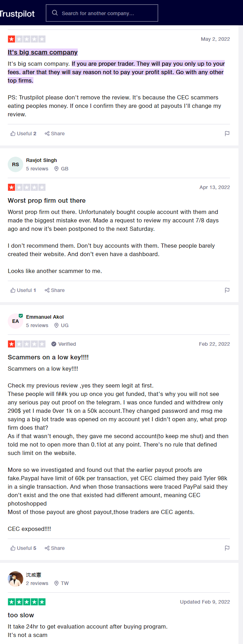Flag Emmanuel Akol's review
Viewport: 243px width, 644px height.
click(227, 548)
